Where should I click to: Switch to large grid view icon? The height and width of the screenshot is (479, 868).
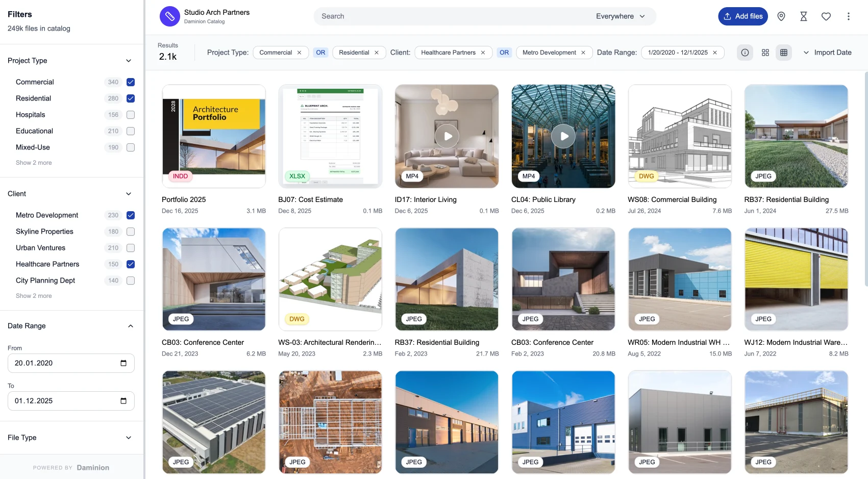click(765, 53)
